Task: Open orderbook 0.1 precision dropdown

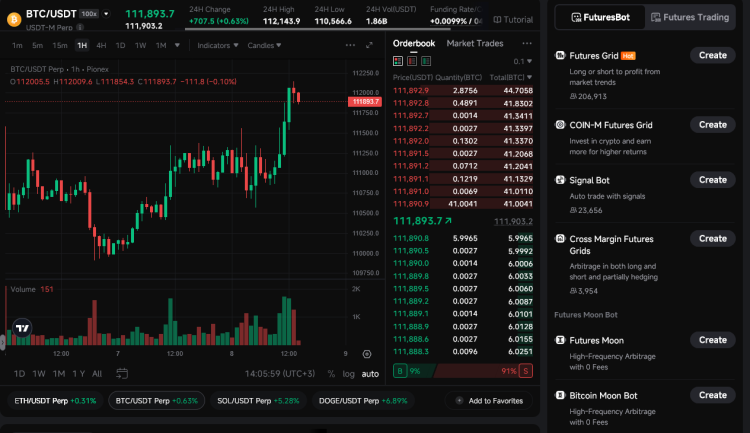Action: pyautogui.click(x=522, y=61)
